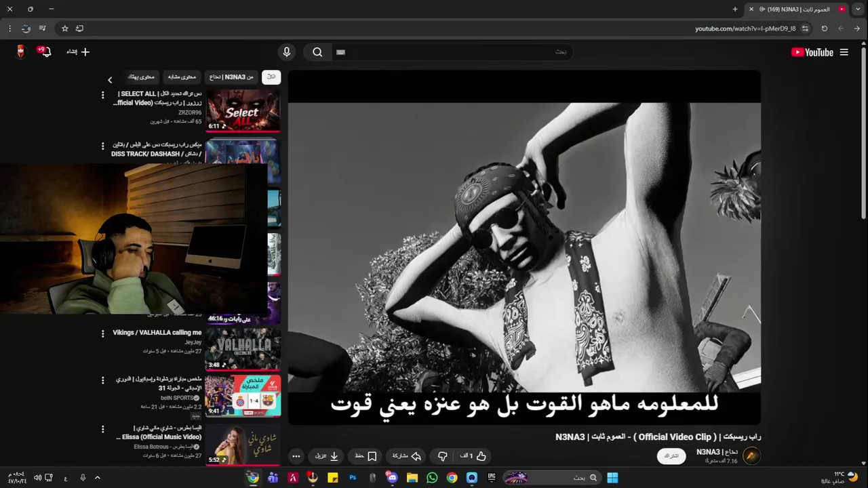Open Discord from taskbar
The height and width of the screenshot is (488, 868).
(392, 478)
